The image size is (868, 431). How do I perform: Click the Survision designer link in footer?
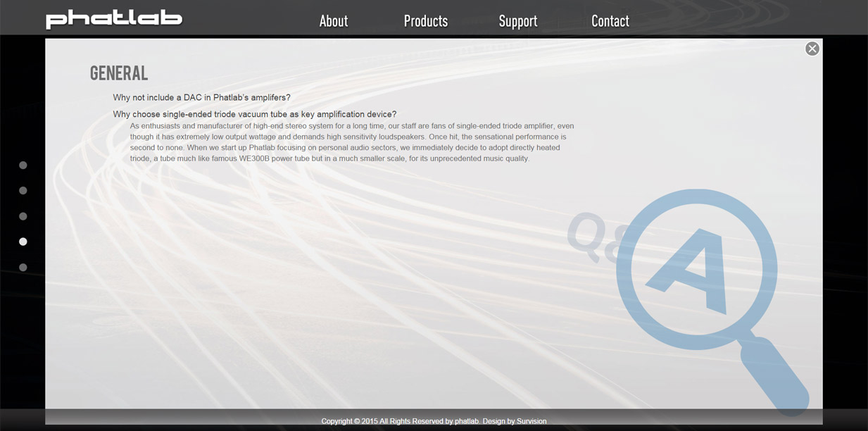532,421
